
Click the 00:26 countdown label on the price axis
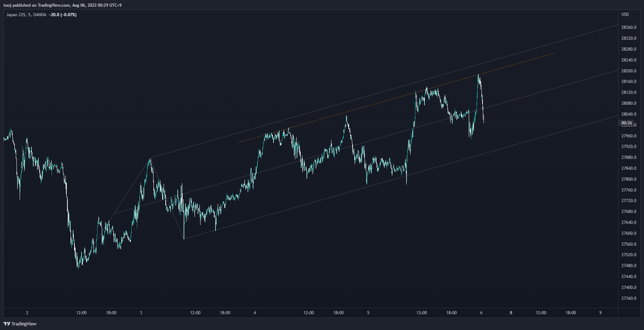[627, 123]
